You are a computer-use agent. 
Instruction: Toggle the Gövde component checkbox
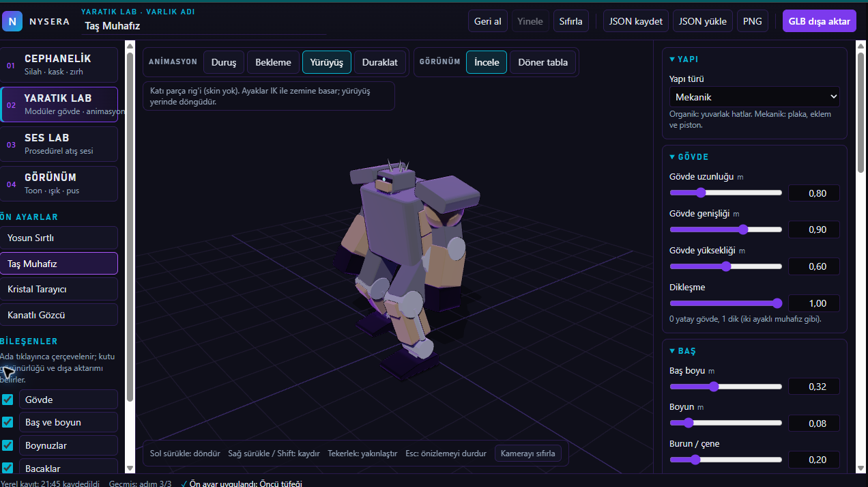tap(8, 400)
